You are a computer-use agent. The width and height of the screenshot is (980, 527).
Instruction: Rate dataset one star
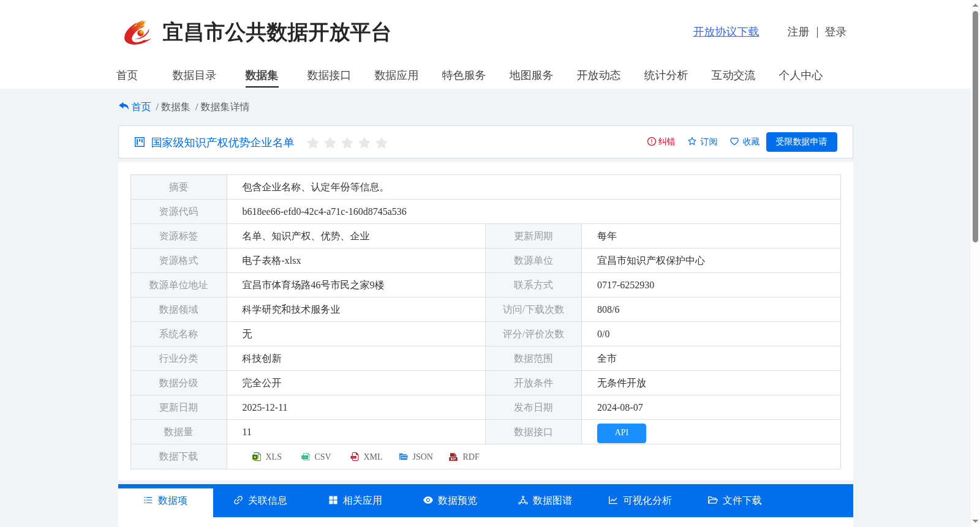click(313, 143)
